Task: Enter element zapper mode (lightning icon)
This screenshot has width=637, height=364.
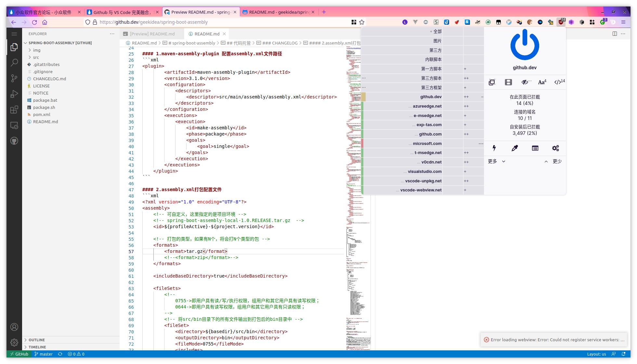Action: click(494, 148)
